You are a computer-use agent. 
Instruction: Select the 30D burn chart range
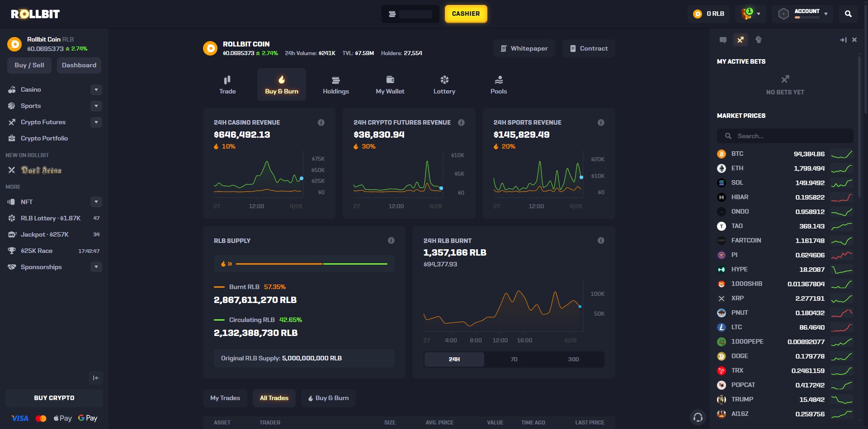[x=573, y=359]
